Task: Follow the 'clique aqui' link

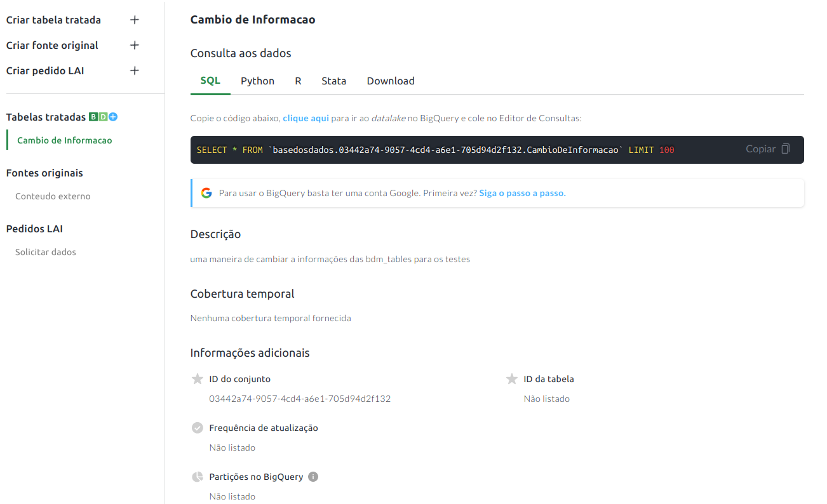Action: (x=306, y=118)
